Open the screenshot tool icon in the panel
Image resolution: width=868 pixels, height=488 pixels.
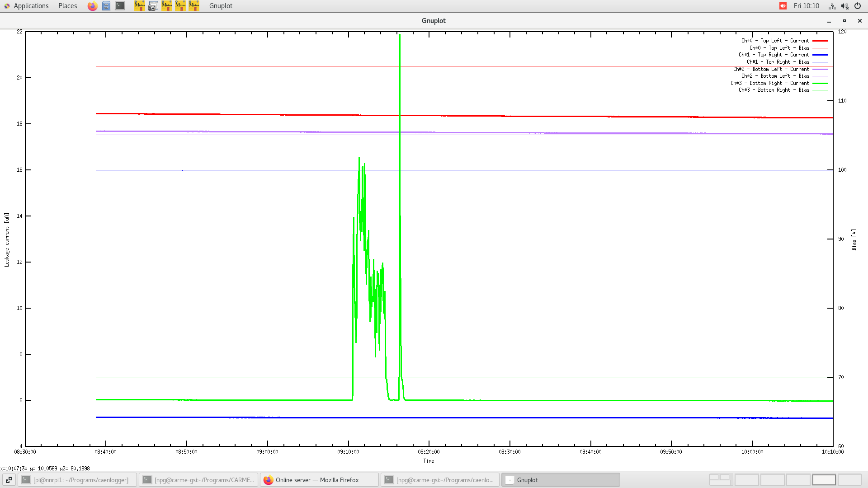[x=153, y=6]
